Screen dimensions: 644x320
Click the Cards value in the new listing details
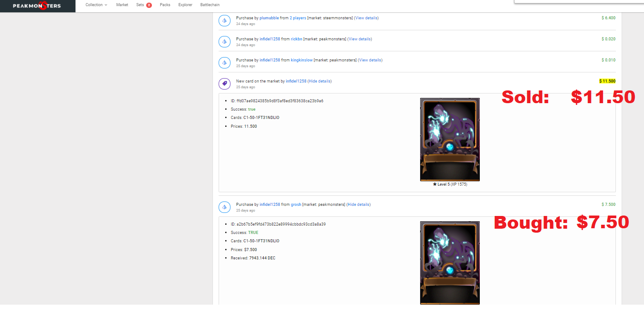click(261, 118)
